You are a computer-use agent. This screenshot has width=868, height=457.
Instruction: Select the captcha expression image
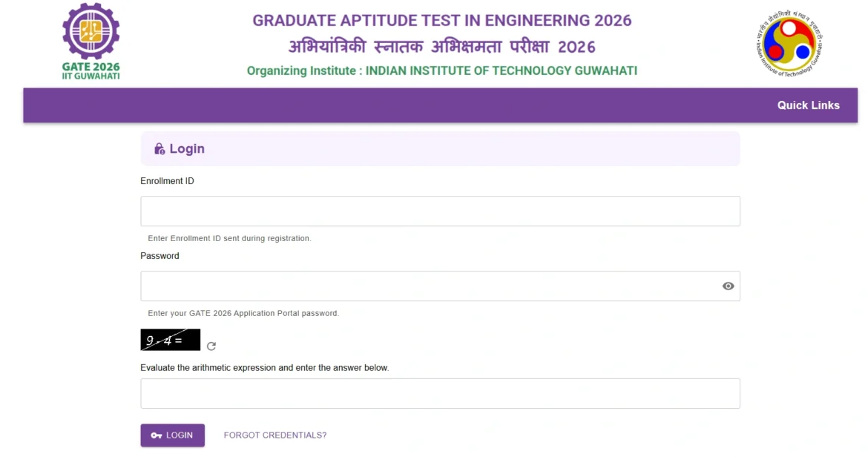click(x=170, y=340)
